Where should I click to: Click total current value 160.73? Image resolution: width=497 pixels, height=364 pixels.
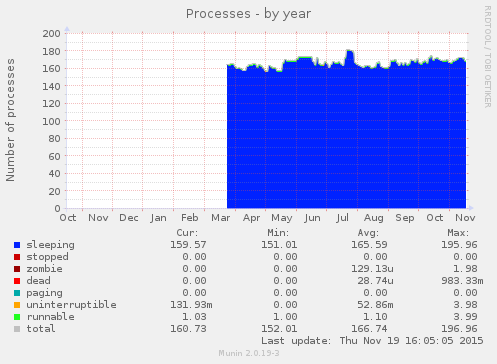(x=188, y=329)
